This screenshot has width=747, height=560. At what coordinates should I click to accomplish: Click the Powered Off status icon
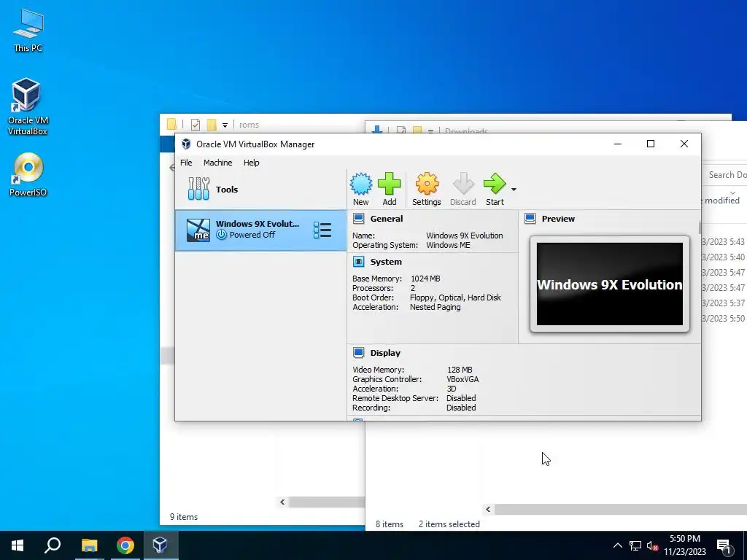tap(221, 235)
